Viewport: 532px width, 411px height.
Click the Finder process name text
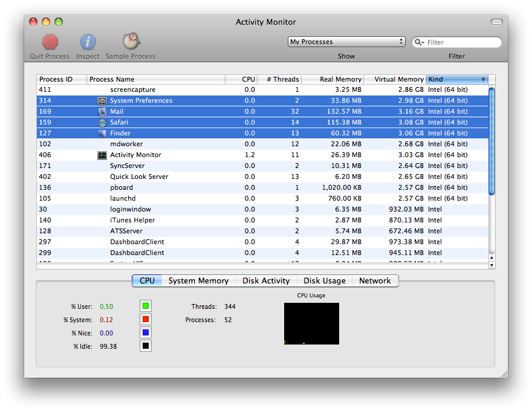(x=120, y=133)
